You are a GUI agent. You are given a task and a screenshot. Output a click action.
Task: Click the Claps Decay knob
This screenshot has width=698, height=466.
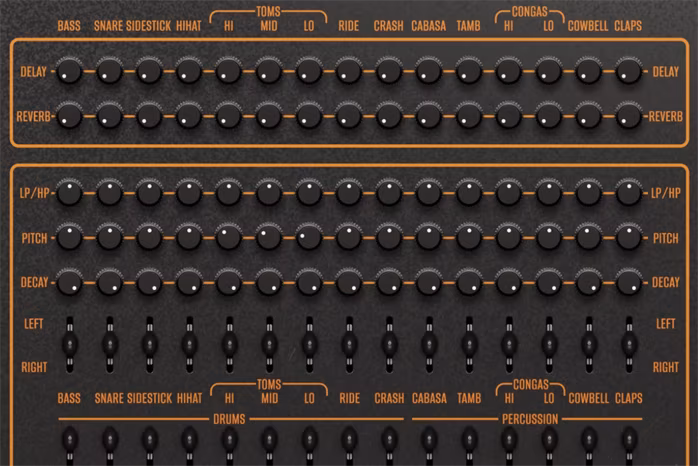pos(628,282)
